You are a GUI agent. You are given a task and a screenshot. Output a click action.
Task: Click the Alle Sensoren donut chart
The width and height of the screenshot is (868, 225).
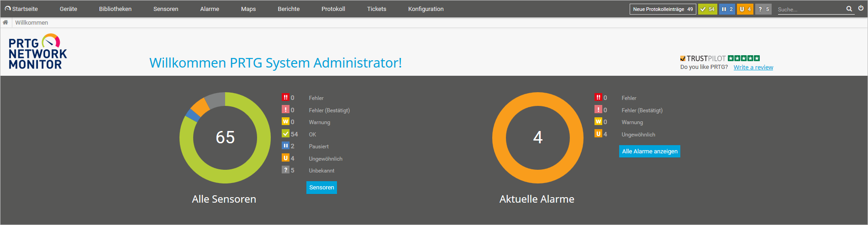coord(225,138)
